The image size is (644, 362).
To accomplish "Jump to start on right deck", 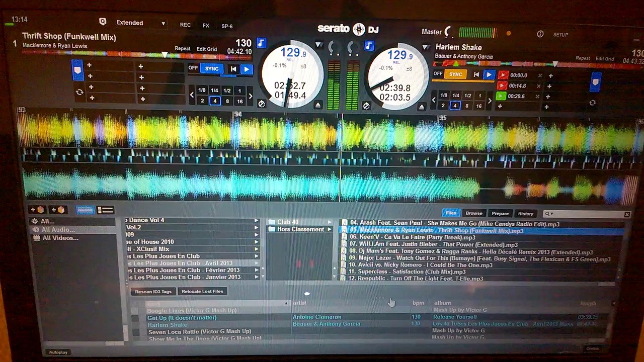I will (x=476, y=75).
